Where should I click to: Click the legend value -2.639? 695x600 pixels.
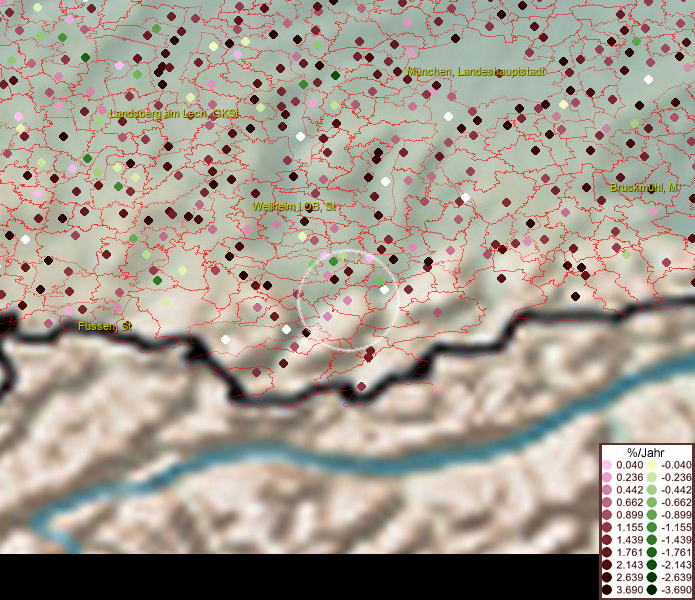pos(676,577)
